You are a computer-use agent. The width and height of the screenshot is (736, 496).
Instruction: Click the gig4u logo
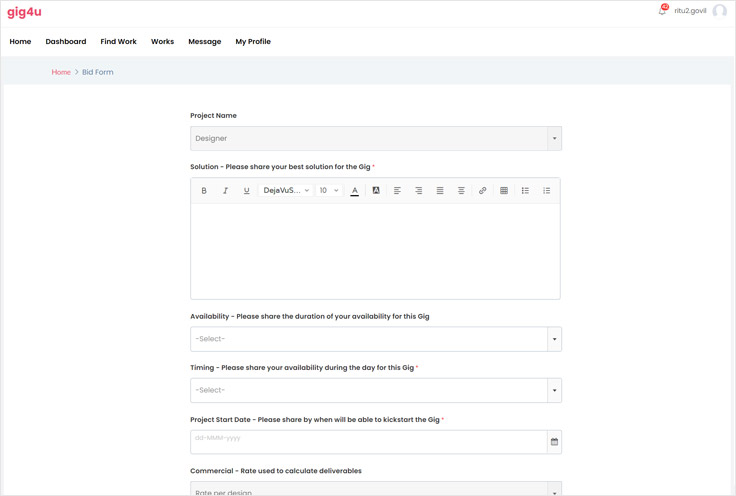tap(24, 12)
